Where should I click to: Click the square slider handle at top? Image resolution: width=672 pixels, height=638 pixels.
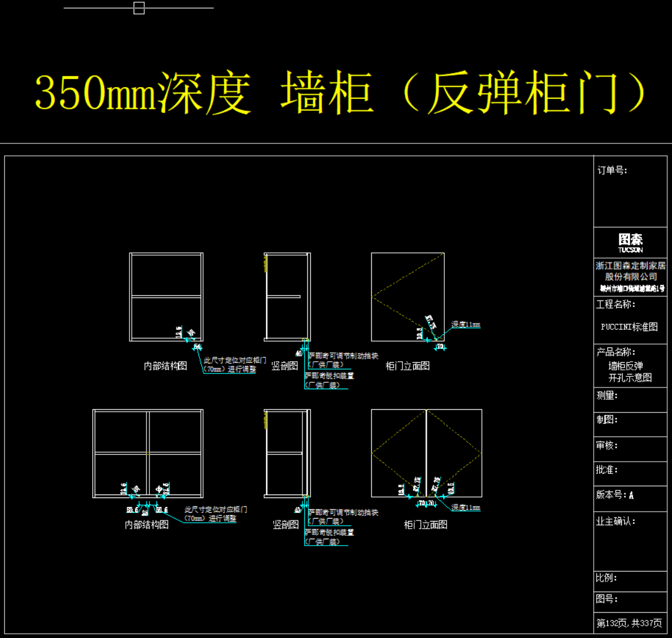139,8
